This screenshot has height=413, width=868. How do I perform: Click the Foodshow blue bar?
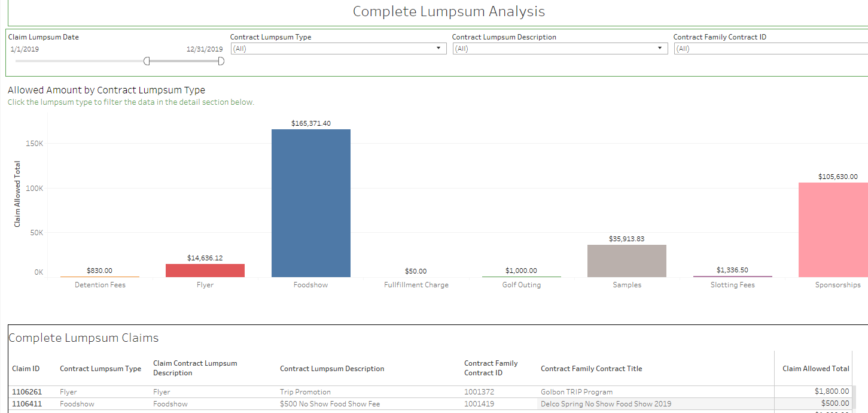coord(310,204)
